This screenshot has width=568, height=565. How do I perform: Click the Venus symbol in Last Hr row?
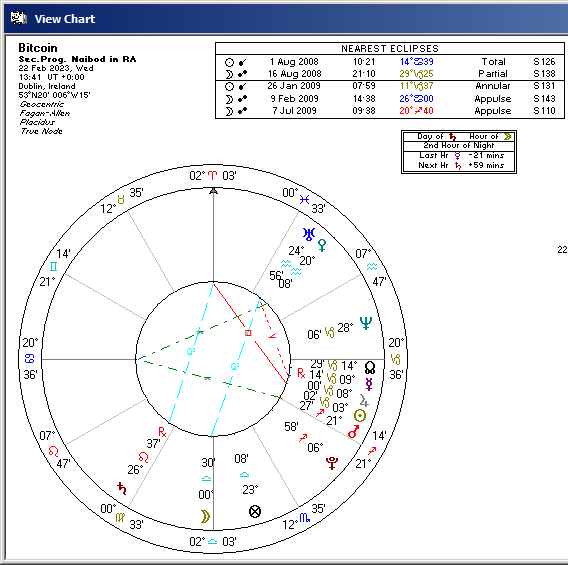click(458, 156)
